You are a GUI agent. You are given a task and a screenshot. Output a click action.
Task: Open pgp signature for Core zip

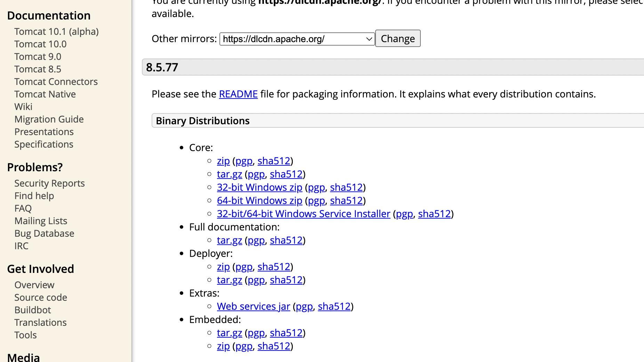(244, 161)
